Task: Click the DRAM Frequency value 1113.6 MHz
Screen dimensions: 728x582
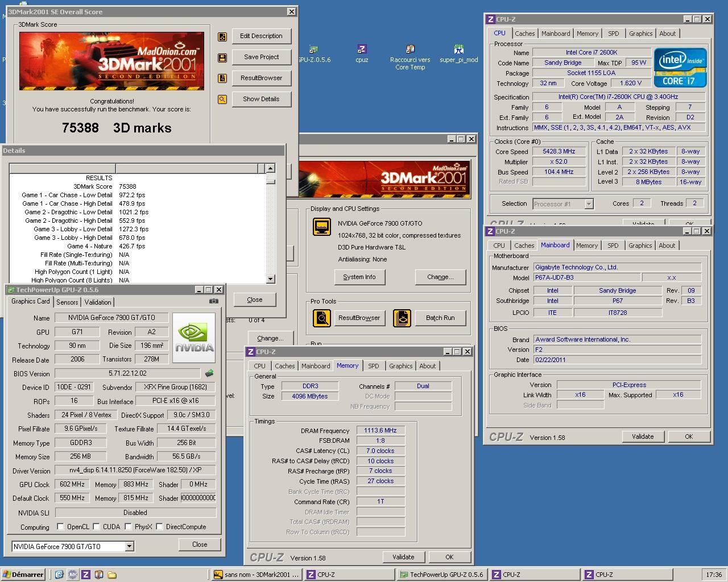Action: (x=380, y=431)
